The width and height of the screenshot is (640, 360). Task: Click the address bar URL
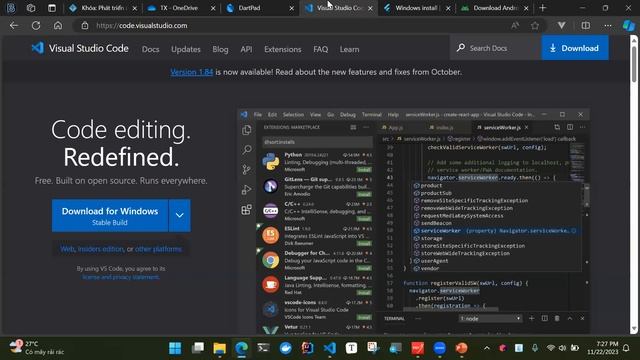pyautogui.click(x=142, y=25)
